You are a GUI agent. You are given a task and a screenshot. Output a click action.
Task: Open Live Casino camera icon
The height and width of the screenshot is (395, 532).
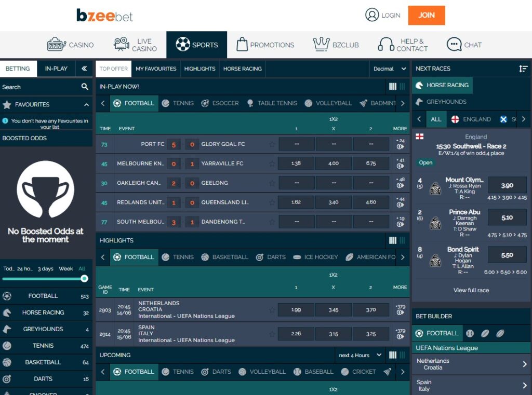pos(121,45)
